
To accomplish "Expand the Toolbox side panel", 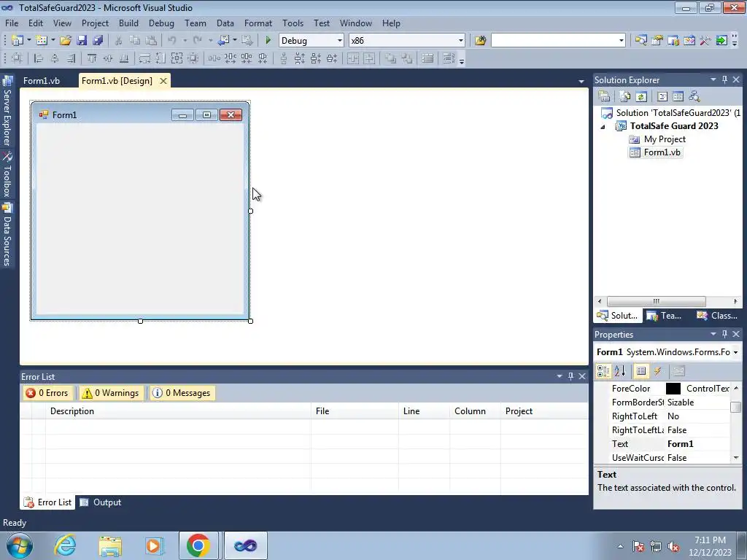I will 7,175.
